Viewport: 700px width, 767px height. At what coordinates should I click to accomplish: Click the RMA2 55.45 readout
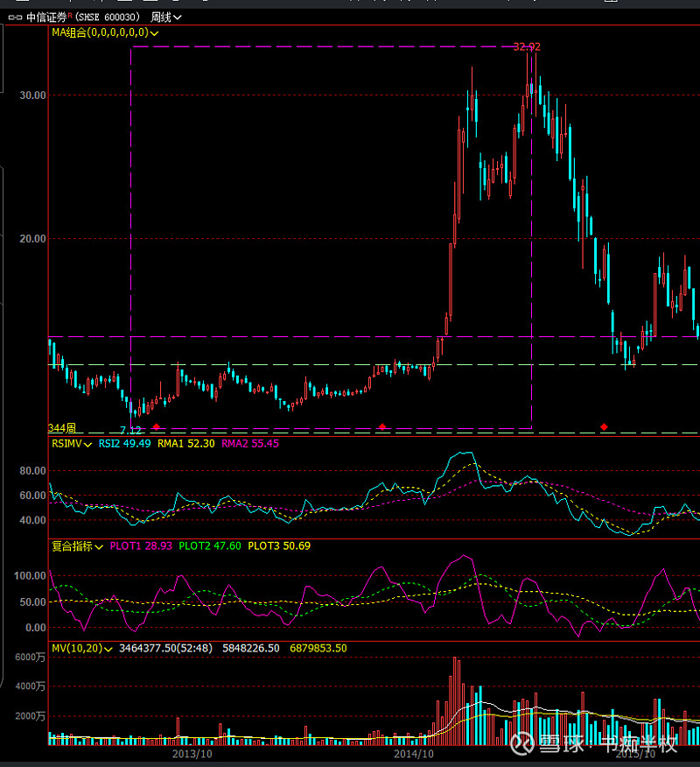(x=250, y=444)
